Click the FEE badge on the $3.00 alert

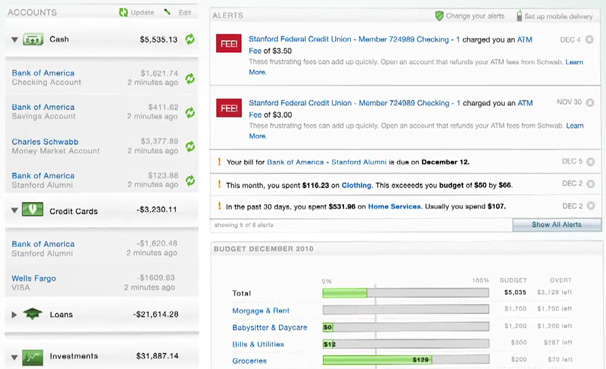click(x=229, y=108)
